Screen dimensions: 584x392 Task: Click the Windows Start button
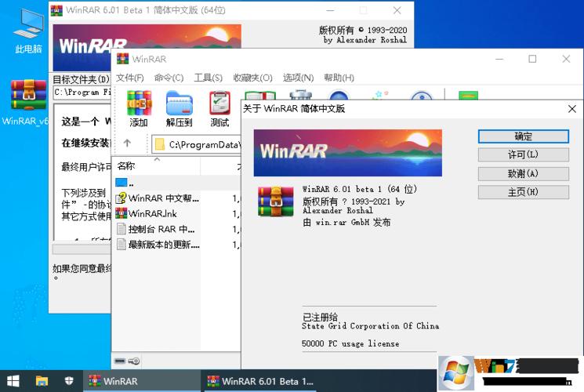[13, 381]
